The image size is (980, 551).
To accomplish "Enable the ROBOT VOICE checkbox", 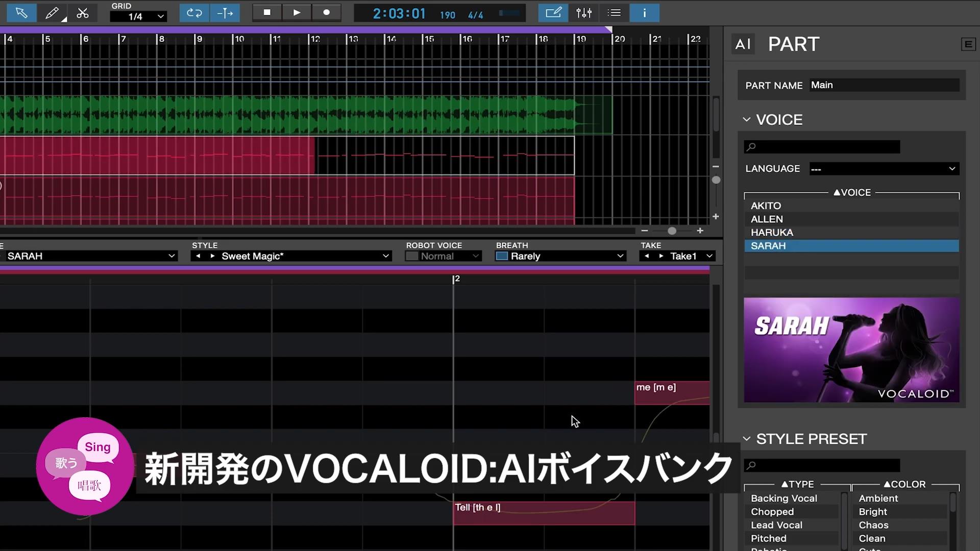I will click(411, 256).
